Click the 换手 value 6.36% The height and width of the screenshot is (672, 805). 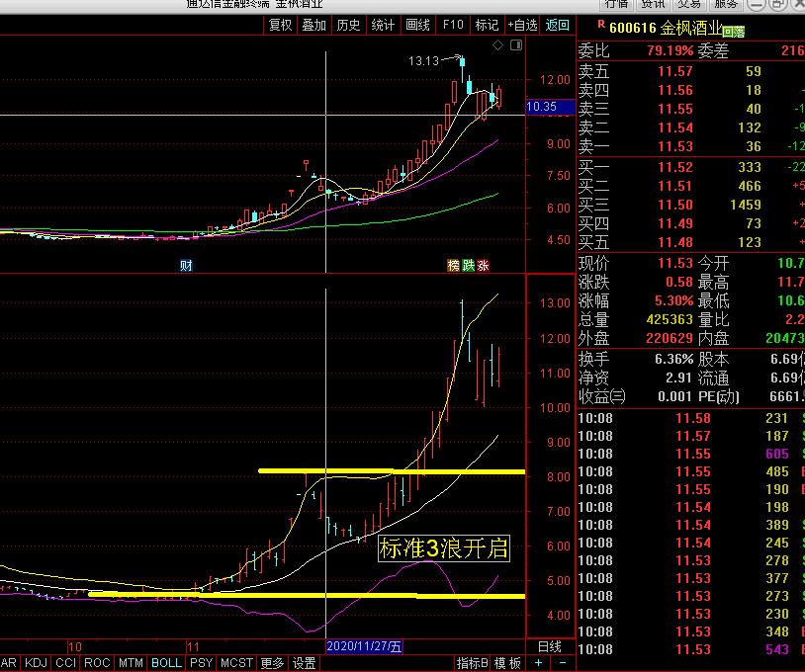point(673,359)
